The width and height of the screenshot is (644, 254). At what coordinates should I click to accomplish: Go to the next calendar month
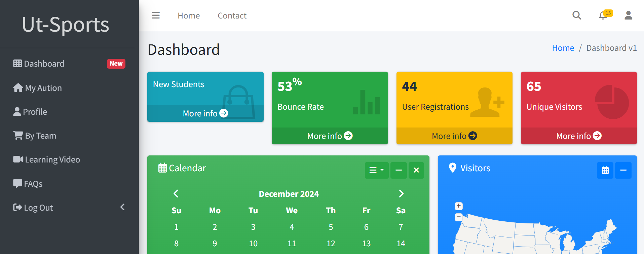pos(401,193)
